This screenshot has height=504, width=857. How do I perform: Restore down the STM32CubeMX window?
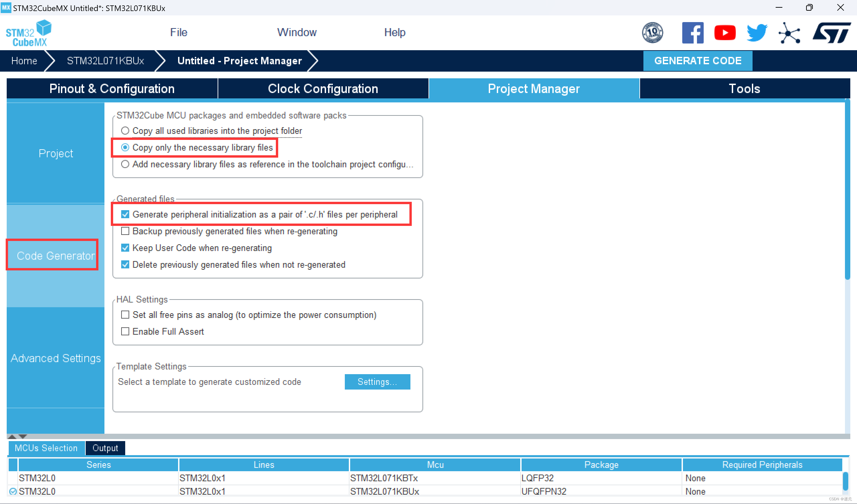coord(809,7)
